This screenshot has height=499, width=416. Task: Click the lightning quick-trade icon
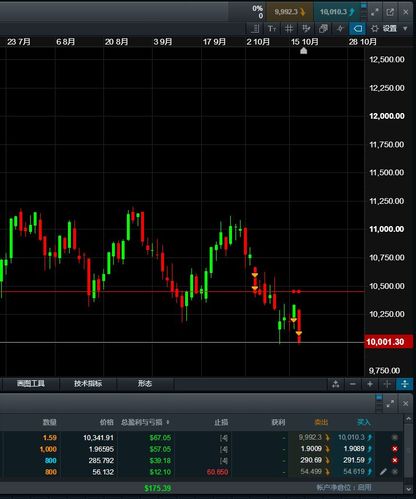(340, 29)
